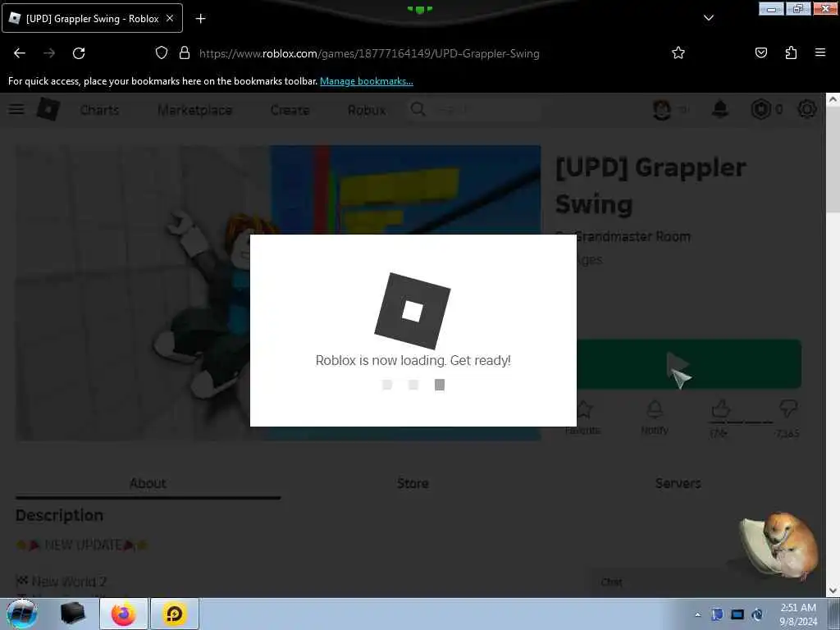
Task: Open the Grandmaster Room creator link
Action: pyautogui.click(x=632, y=236)
